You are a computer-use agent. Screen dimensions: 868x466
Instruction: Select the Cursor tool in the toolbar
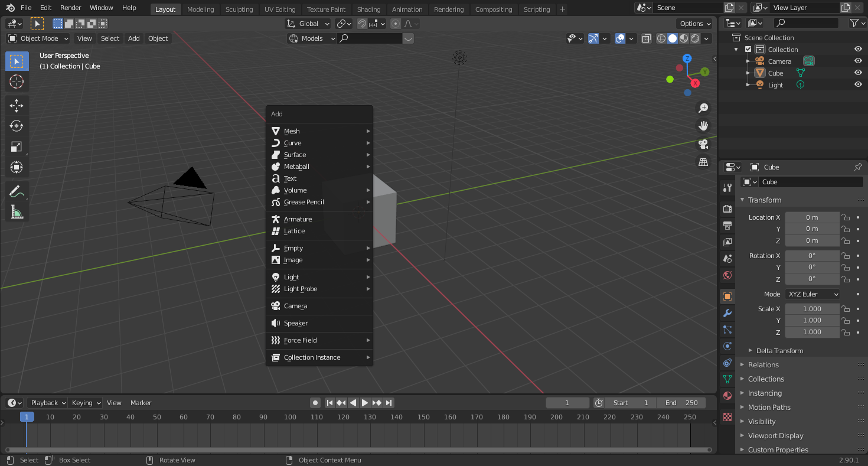[17, 82]
